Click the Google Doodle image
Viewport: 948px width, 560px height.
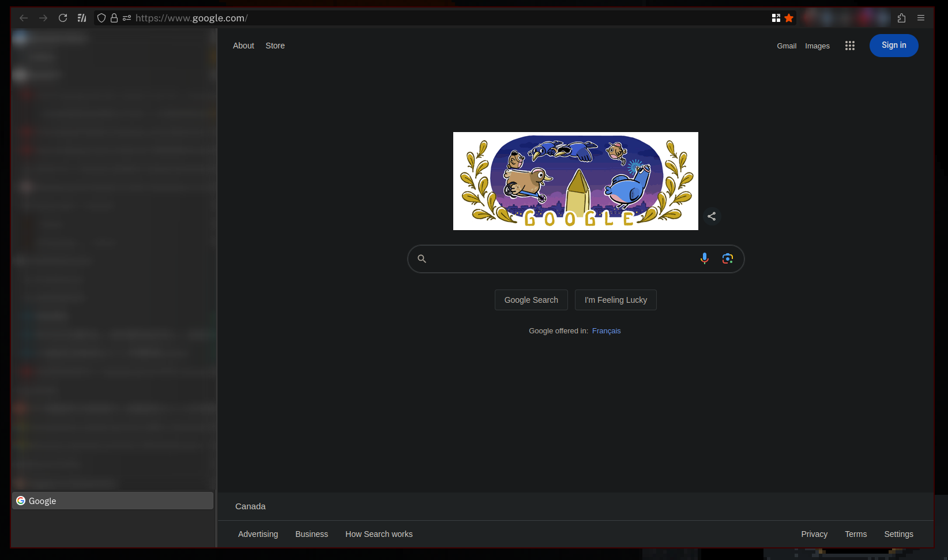click(575, 181)
